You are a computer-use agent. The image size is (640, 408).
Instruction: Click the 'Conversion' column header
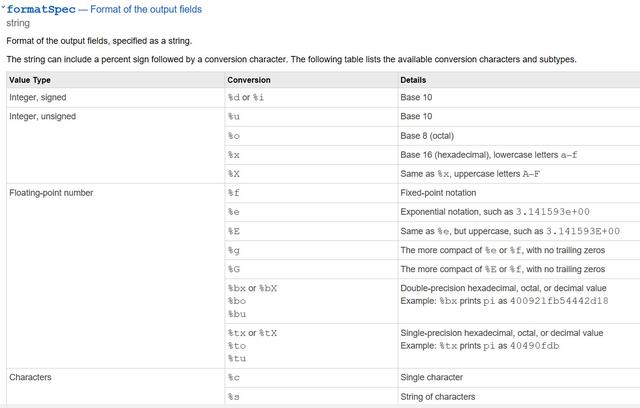tap(249, 78)
